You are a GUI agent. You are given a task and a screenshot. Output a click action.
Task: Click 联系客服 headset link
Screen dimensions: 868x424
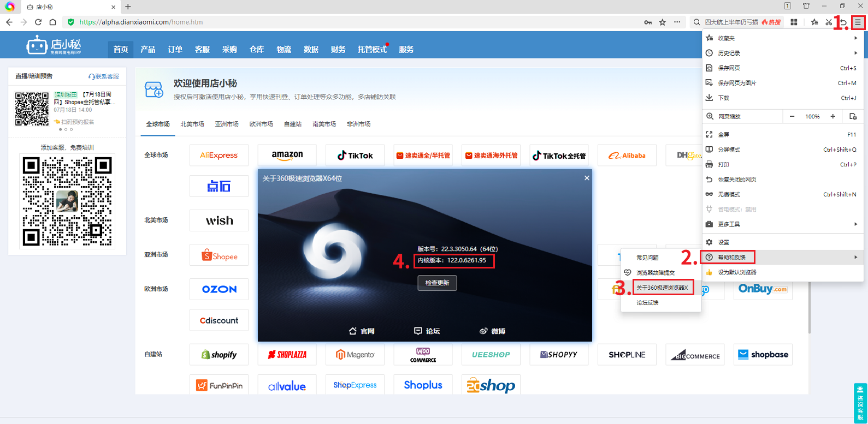pos(104,76)
